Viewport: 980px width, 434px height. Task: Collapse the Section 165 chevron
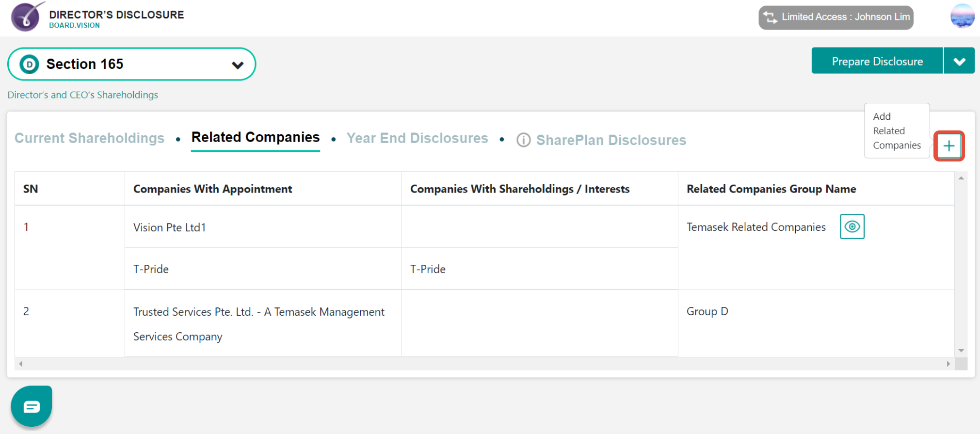click(x=237, y=64)
